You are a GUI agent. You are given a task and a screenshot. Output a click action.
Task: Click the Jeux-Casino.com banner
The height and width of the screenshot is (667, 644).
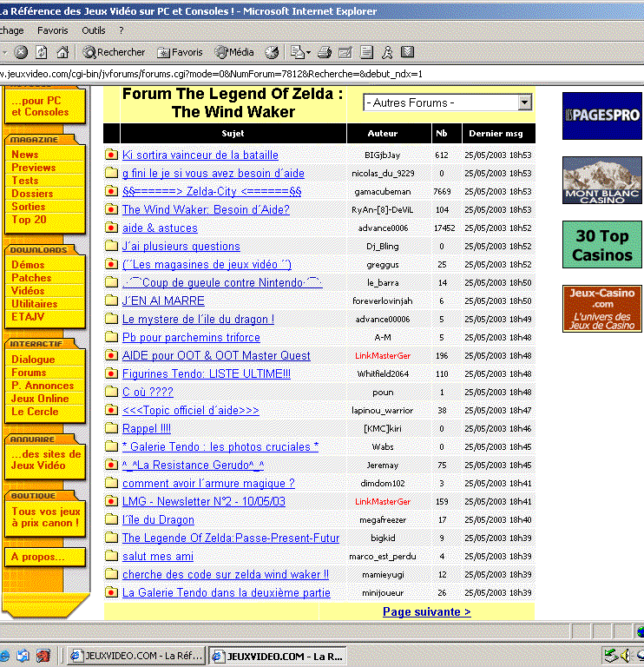click(x=602, y=309)
